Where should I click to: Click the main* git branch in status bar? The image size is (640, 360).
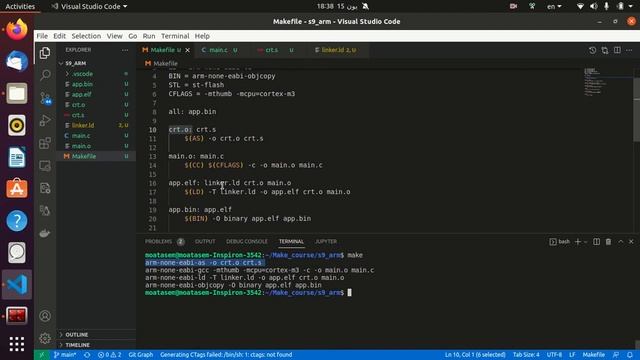point(65,355)
